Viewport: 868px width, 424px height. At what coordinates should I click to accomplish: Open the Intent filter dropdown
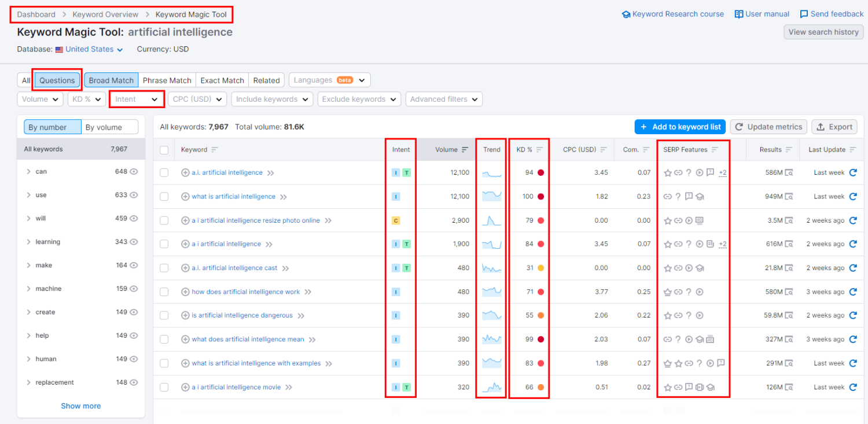click(137, 99)
